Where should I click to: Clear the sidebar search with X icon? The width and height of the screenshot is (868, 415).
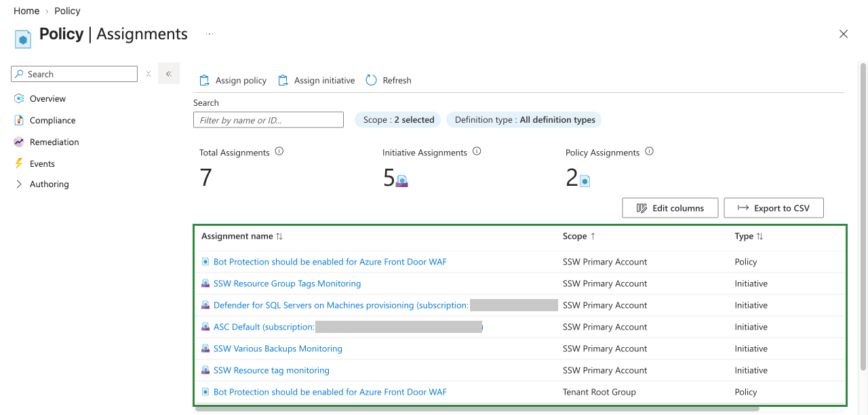click(149, 74)
